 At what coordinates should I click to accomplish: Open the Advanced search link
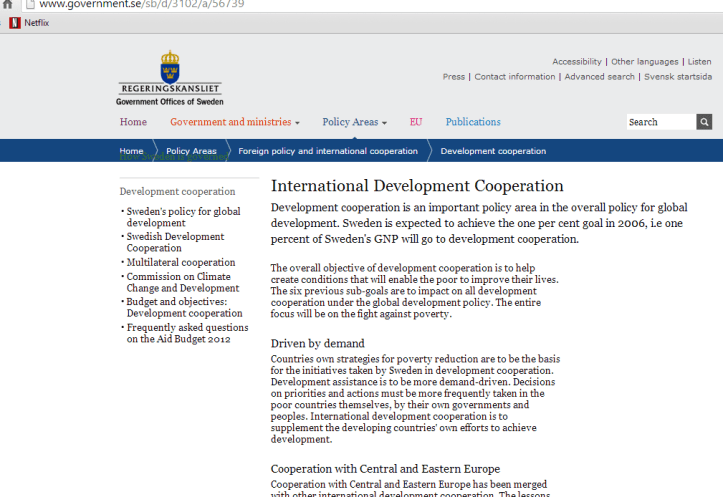click(599, 77)
